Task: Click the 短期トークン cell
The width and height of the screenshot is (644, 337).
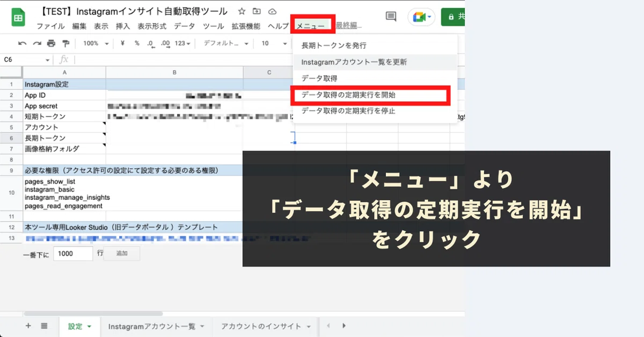Action: [64, 116]
